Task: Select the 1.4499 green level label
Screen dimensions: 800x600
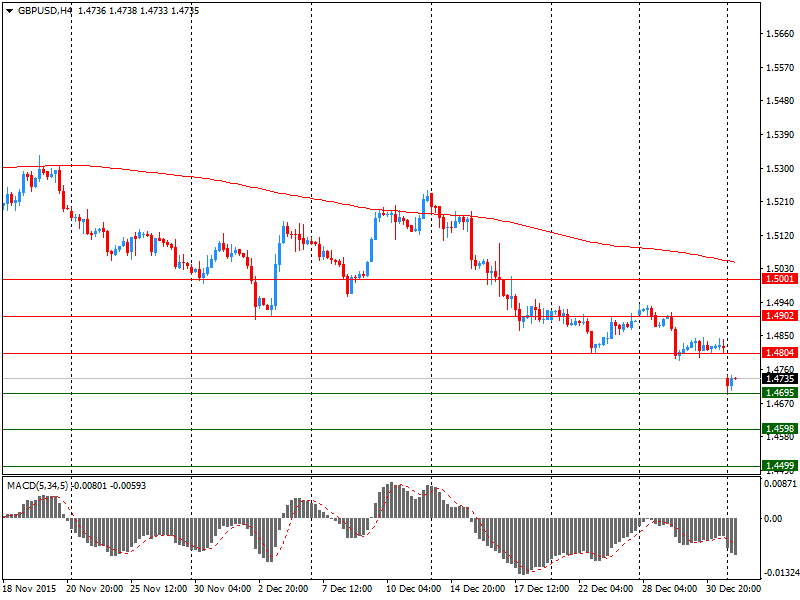Action: coord(780,465)
